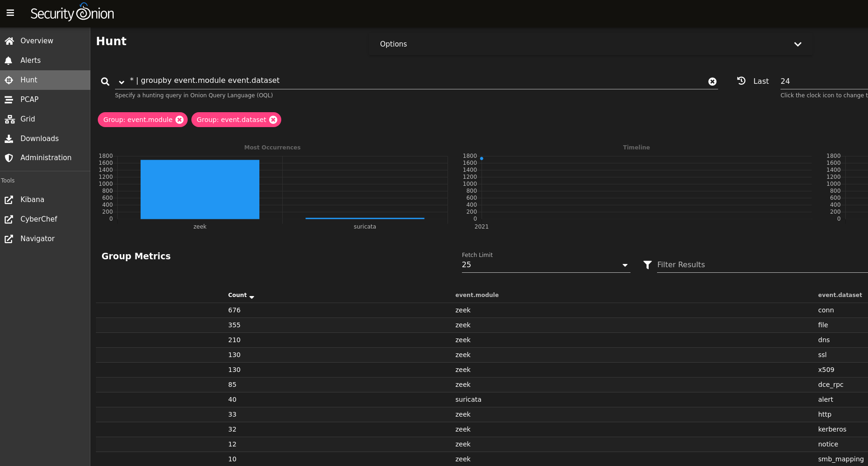
Task: Remove the Group: event.dataset chip
Action: 273,120
